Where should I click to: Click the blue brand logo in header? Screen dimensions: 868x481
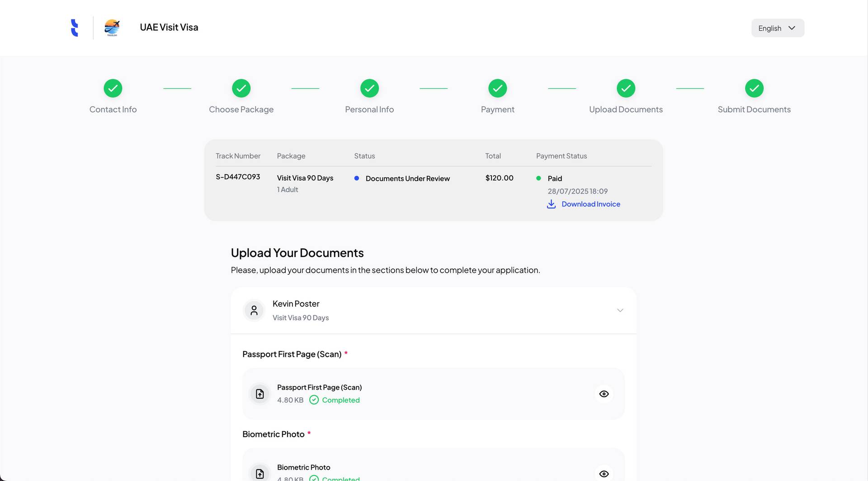coord(75,28)
